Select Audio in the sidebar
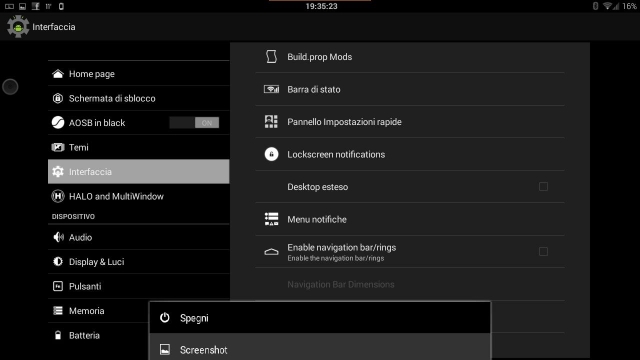Viewport: 640px width, 360px height. (139, 237)
